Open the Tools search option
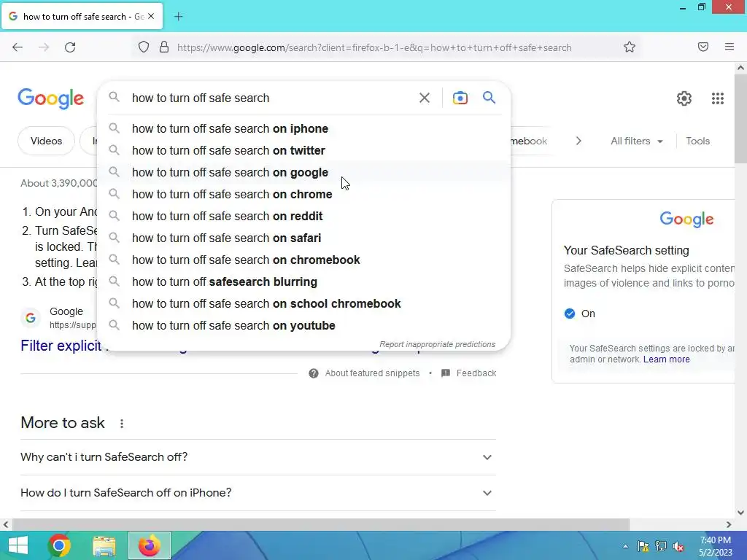 pyautogui.click(x=698, y=141)
